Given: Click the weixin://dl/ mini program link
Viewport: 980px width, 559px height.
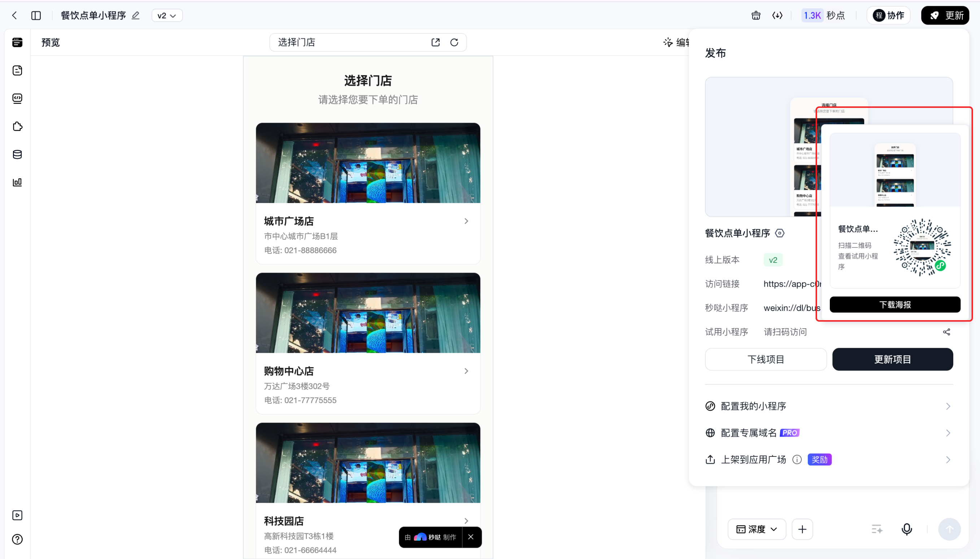Looking at the screenshot, I should point(792,308).
